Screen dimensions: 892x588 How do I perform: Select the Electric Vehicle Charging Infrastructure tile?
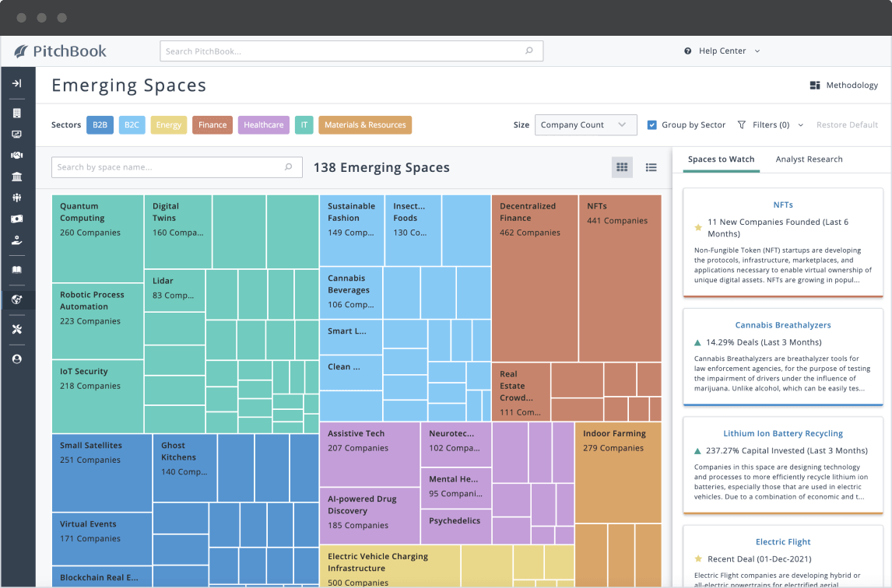[390, 566]
